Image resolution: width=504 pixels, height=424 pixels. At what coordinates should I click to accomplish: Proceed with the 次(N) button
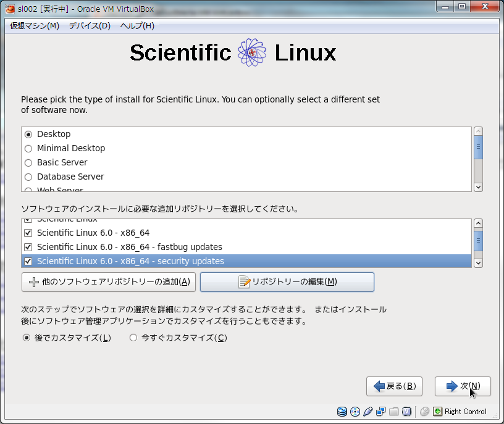(463, 386)
